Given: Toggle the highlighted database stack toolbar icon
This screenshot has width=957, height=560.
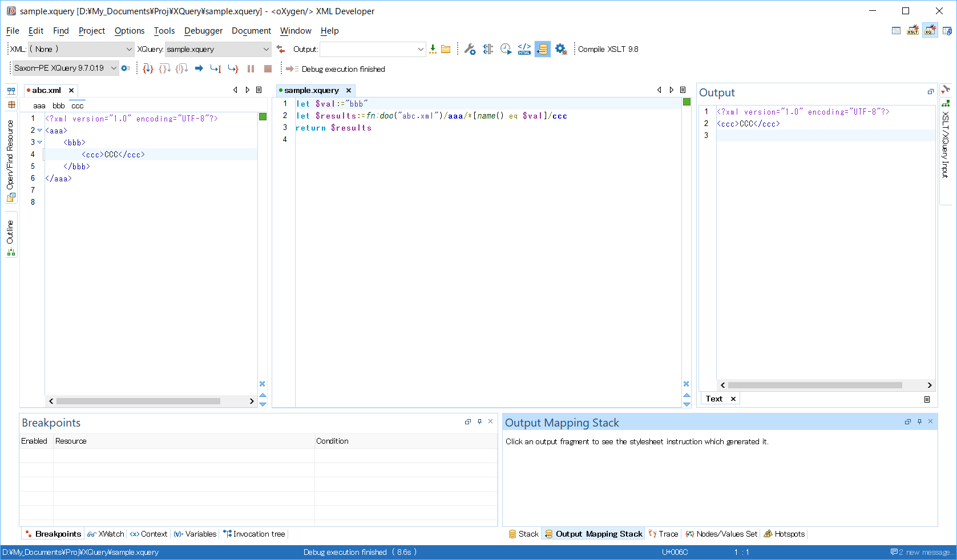Looking at the screenshot, I should pos(543,50).
